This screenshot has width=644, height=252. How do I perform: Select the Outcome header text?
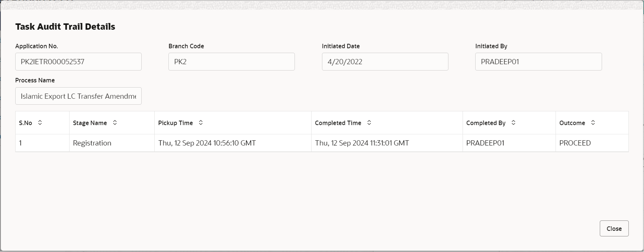pyautogui.click(x=572, y=123)
